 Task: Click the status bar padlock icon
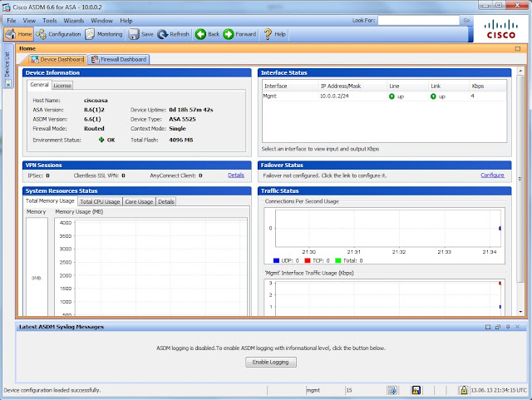click(464, 390)
